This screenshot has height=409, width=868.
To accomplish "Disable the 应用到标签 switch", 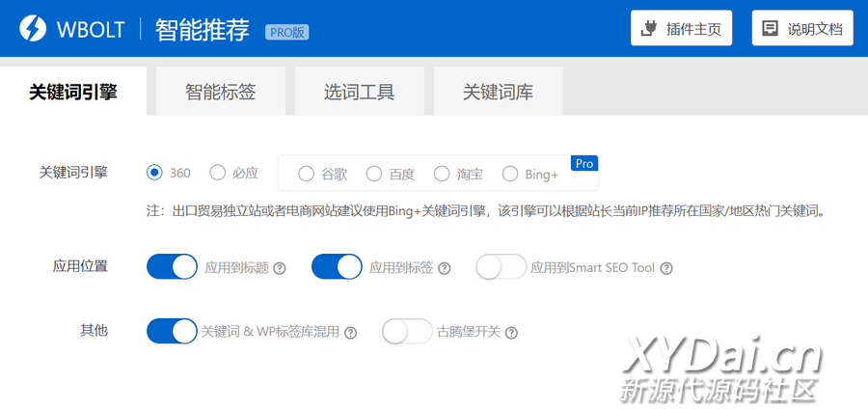I will (x=337, y=267).
